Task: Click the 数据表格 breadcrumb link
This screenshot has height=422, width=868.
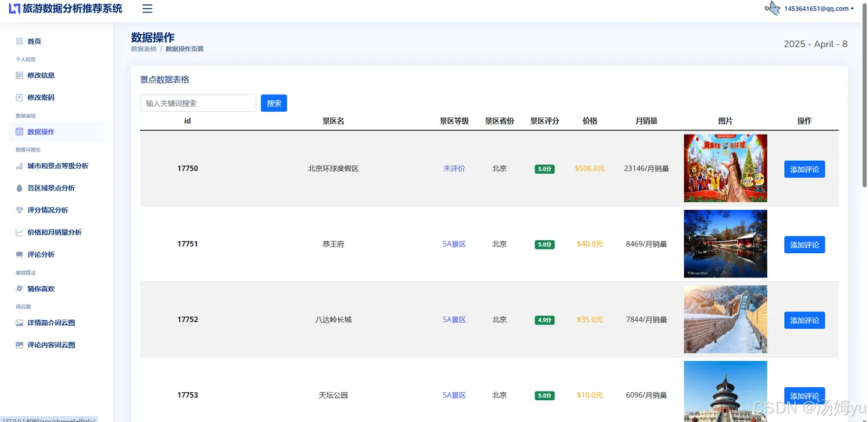Action: click(x=144, y=49)
